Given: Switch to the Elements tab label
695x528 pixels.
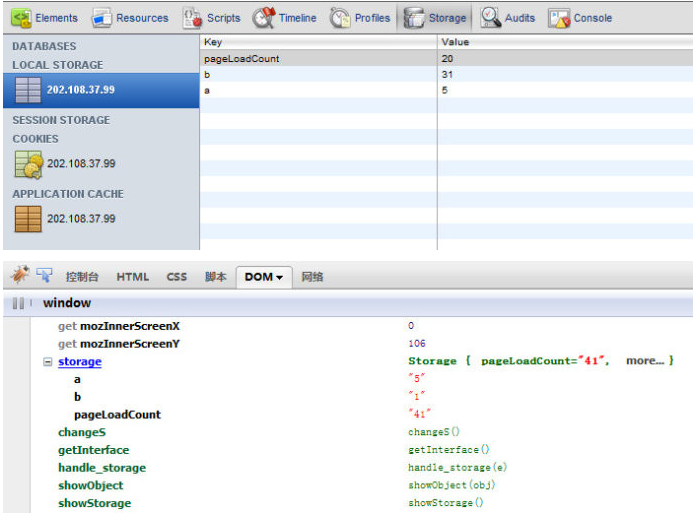Looking at the screenshot, I should tap(56, 18).
